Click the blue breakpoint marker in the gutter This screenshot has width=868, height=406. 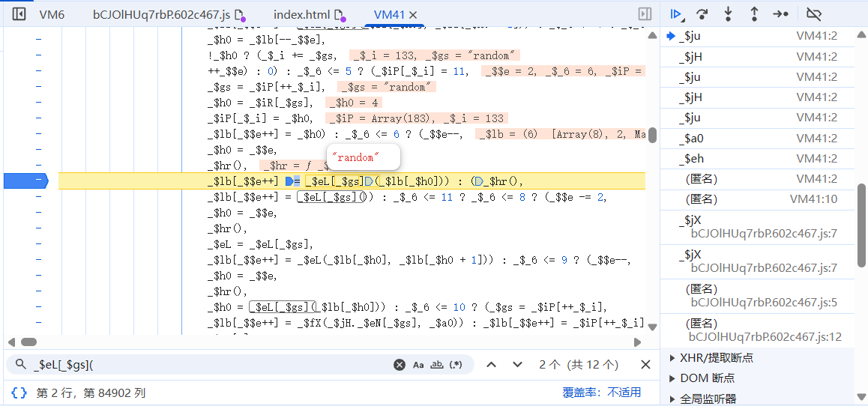point(25,181)
